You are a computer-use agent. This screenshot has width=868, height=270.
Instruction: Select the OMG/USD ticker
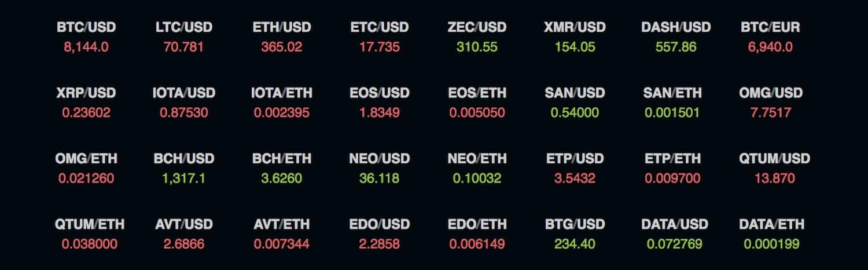(x=771, y=93)
